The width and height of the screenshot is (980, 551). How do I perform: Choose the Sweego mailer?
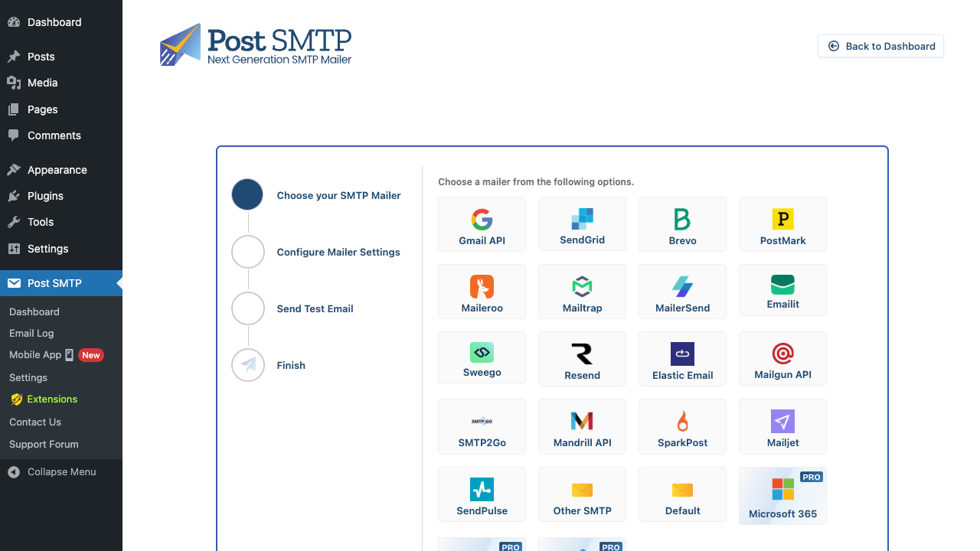[482, 357]
